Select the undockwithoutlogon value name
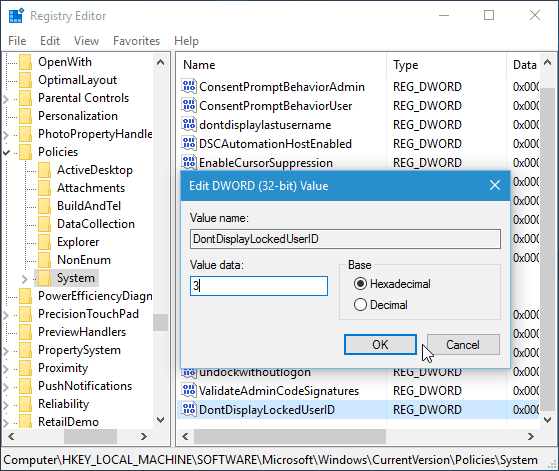The image size is (559, 471). click(255, 372)
